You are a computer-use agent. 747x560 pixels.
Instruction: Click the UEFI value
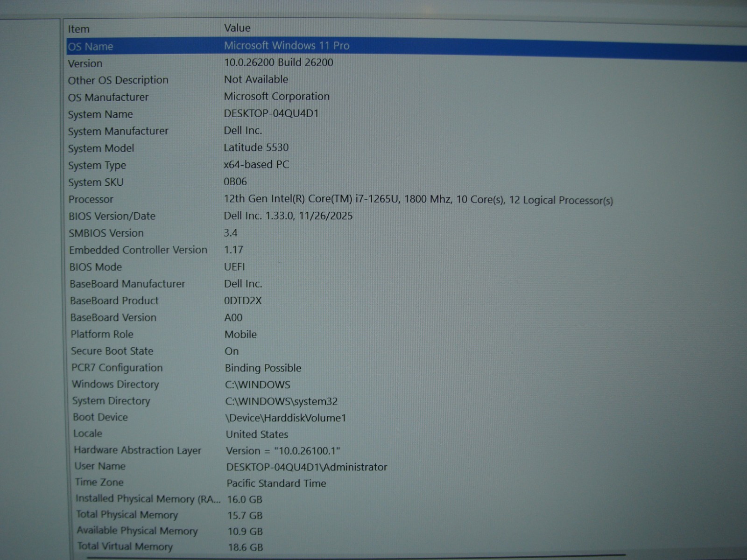pyautogui.click(x=234, y=266)
